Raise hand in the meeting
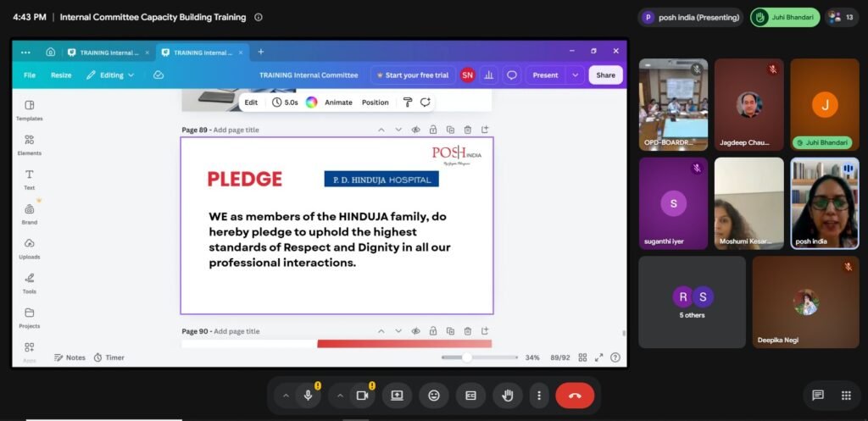The height and width of the screenshot is (421, 868). (508, 396)
